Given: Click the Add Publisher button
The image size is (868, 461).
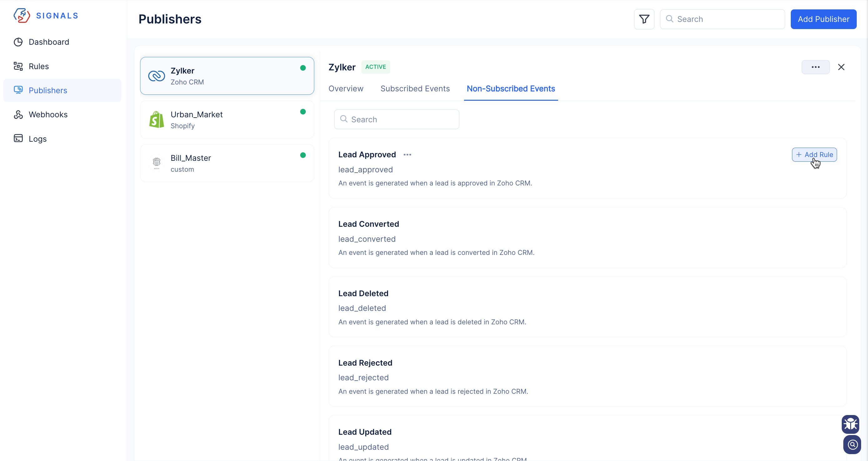Looking at the screenshot, I should tap(823, 19).
